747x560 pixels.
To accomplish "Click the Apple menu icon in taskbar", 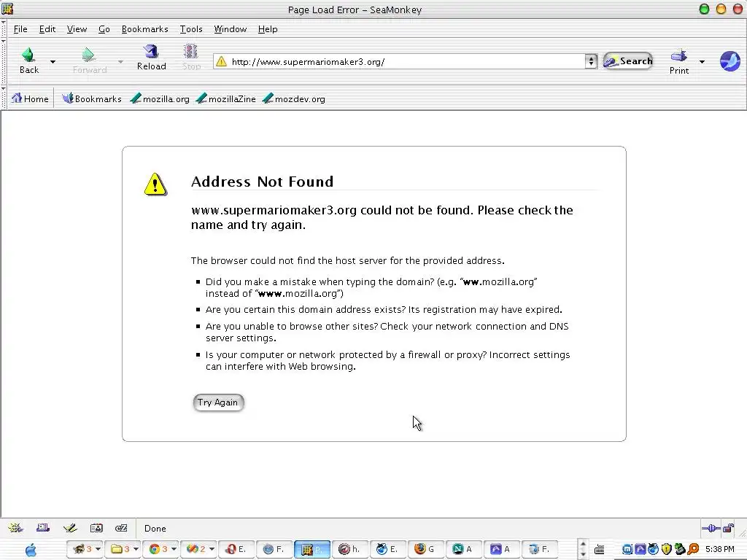I will click(x=31, y=550).
